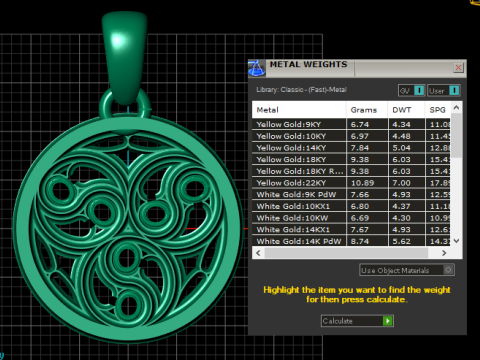Click the Metal Weights scale icon

[x=257, y=68]
